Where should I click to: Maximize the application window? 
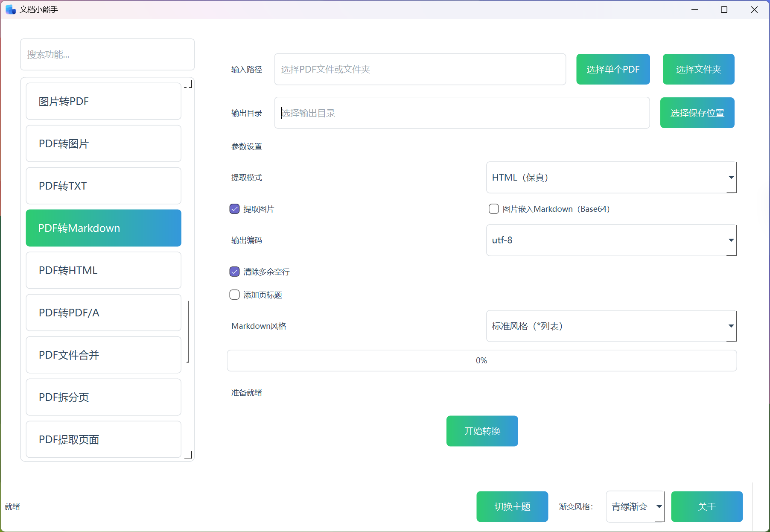coord(724,9)
